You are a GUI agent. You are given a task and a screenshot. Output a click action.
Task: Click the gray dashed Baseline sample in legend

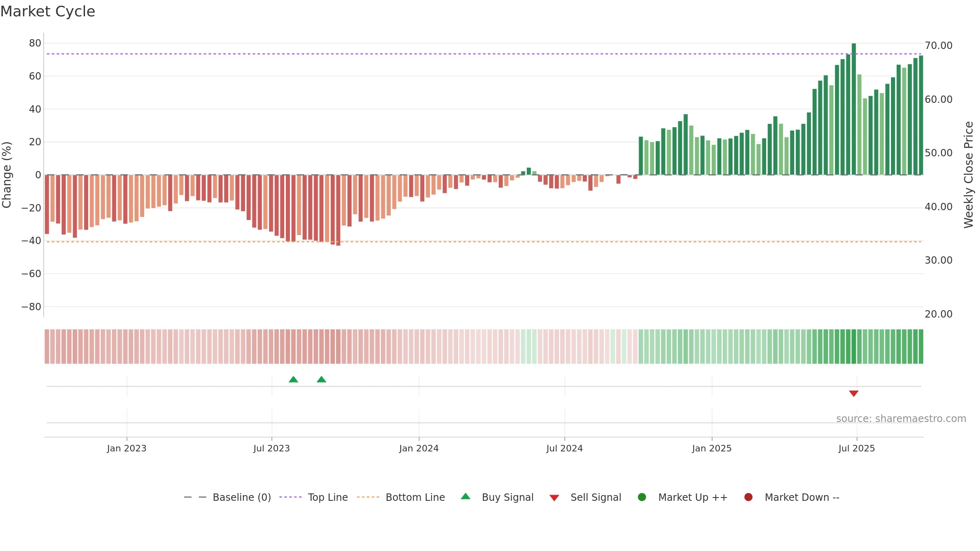[x=195, y=497]
